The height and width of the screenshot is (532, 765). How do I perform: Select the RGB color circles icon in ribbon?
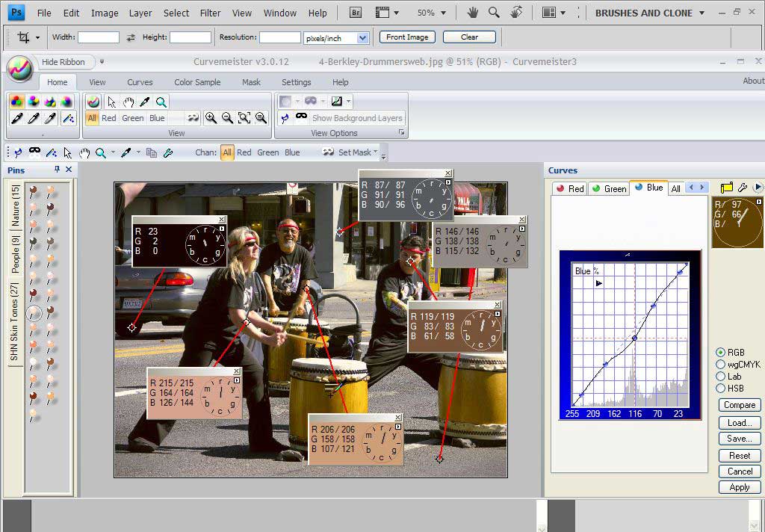pos(16,102)
